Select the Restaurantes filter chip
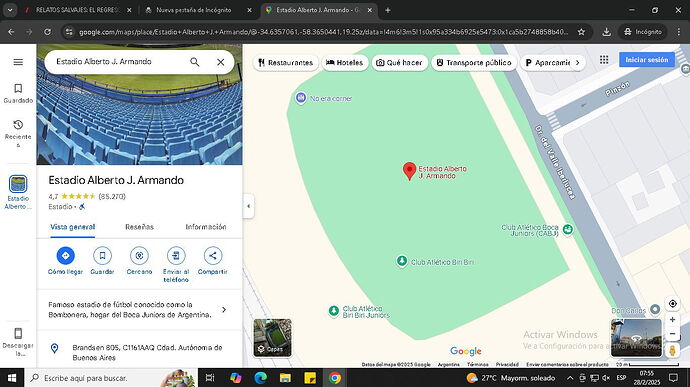Viewport: 690px width, 387px height. [x=286, y=63]
